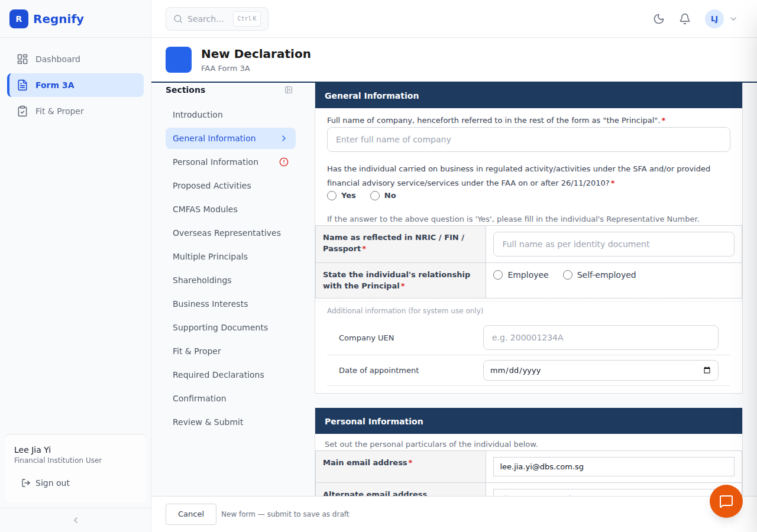Focus the Search box
Screen dimensions: 757x532
point(217,19)
